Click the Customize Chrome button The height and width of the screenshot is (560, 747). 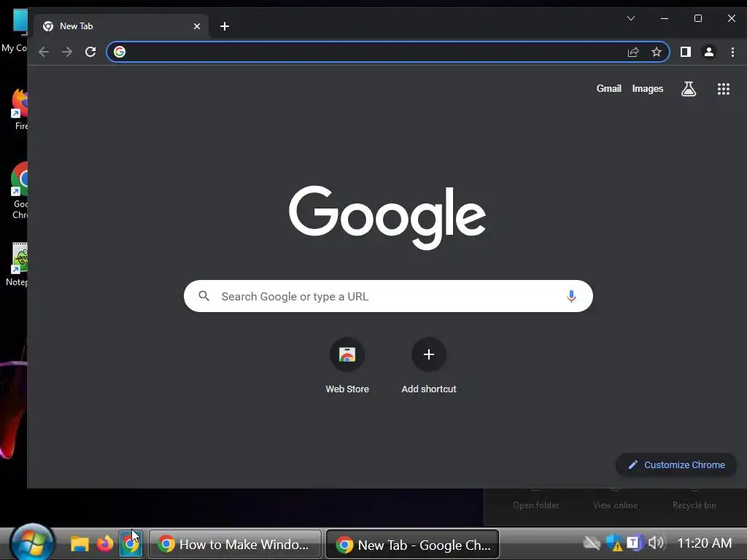[676, 464]
